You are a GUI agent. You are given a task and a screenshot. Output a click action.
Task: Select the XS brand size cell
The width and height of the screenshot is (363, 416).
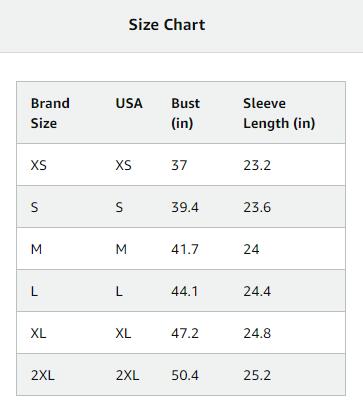39,165
